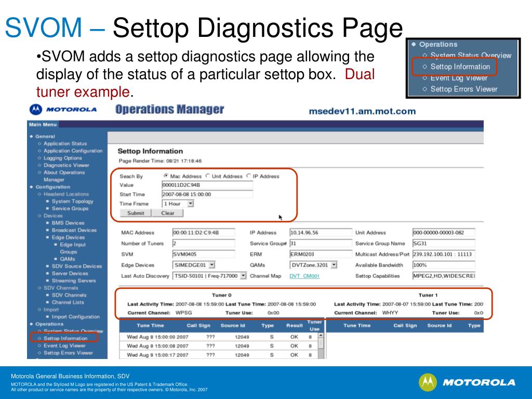Open the Time Frame dropdown showing 1 Hour

click(178, 204)
